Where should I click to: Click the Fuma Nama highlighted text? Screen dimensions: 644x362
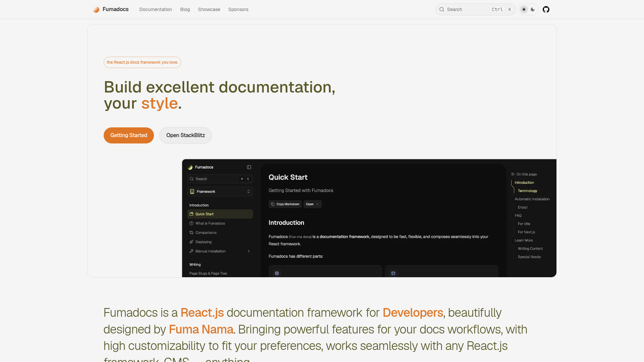[x=201, y=329]
